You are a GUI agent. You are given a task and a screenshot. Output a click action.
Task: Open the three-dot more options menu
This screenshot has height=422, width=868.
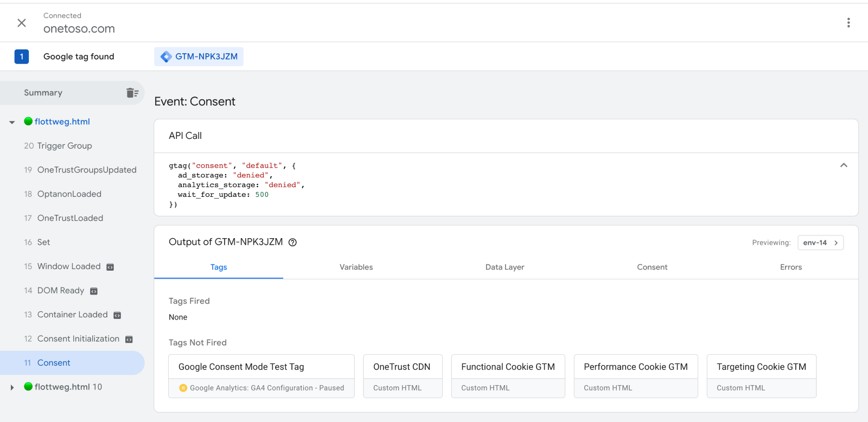tap(848, 23)
